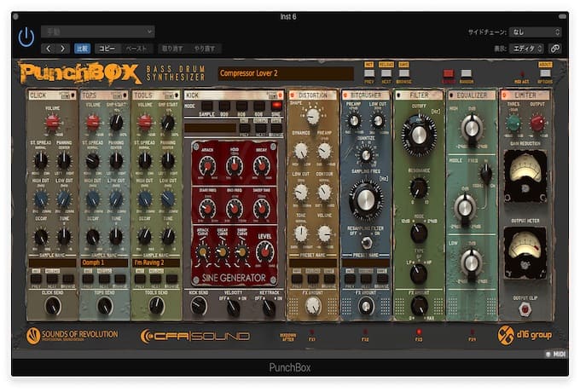Click the Oomph 1 sample name field
Screen dimensions: 580x392
coord(104,262)
